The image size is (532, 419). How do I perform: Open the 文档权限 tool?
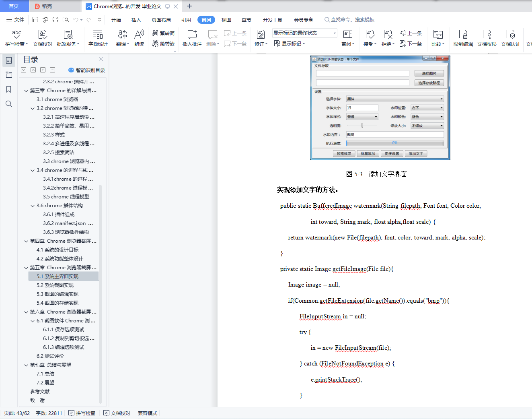click(x=487, y=38)
